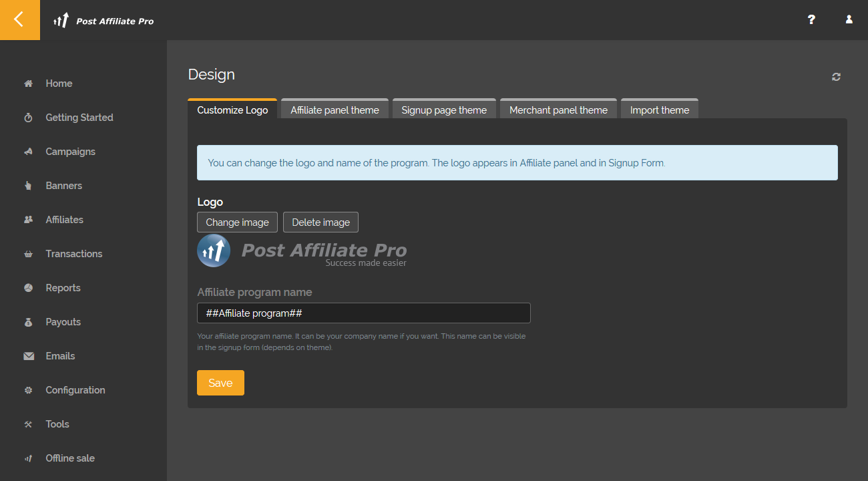Click the Logo section label

210,202
